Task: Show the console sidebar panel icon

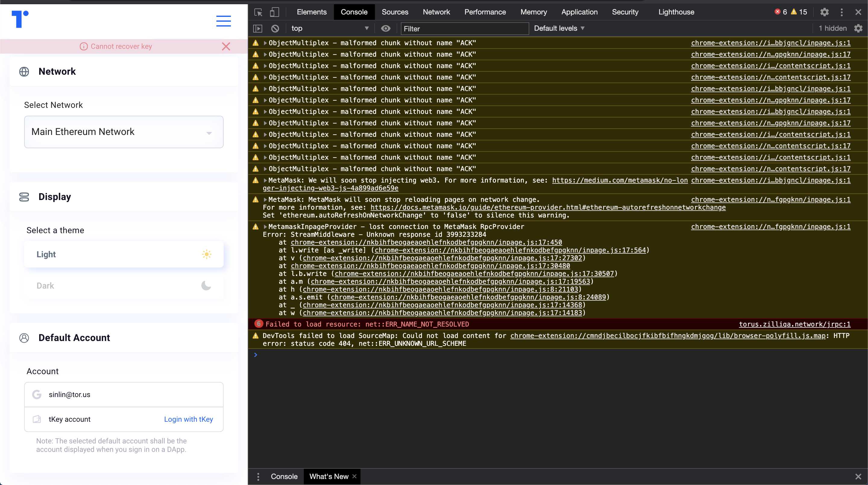Action: [x=258, y=29]
